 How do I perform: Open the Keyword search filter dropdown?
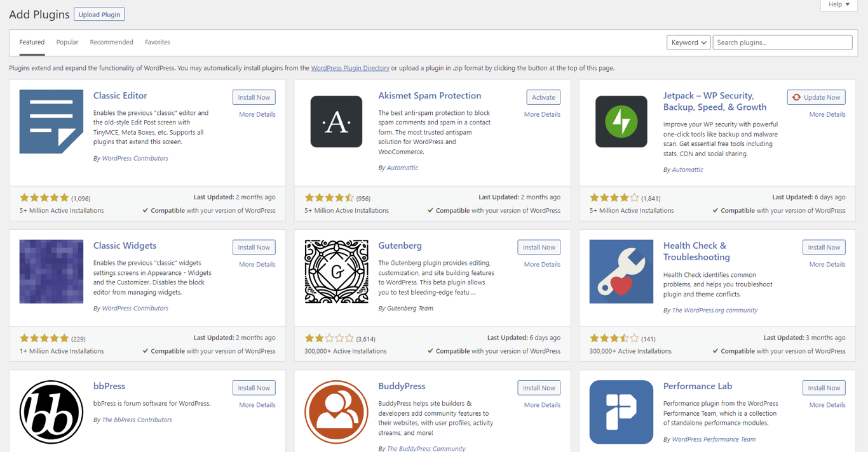click(688, 42)
